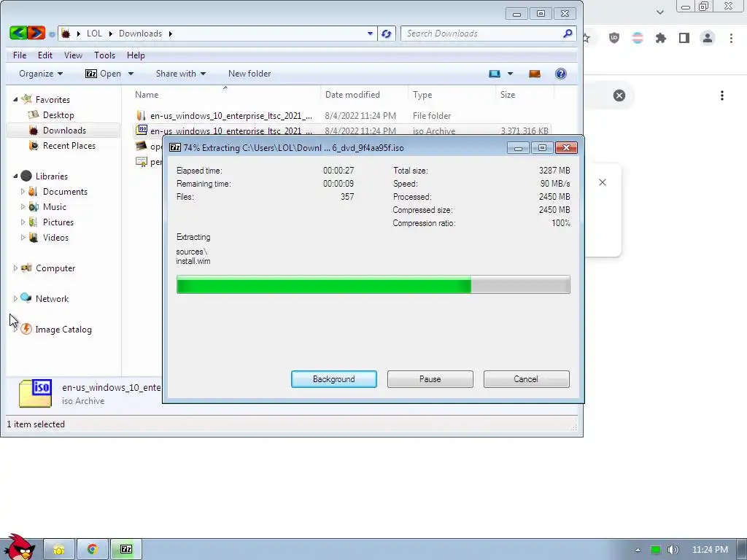Select Image Catalog in navigation pane
The width and height of the screenshot is (747, 560).
(x=63, y=329)
